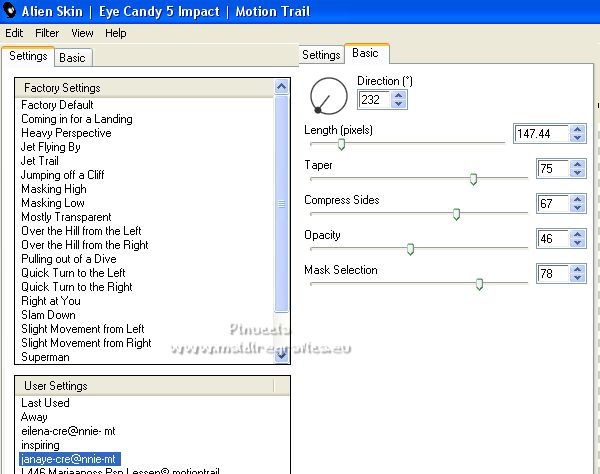600x474 pixels.
Task: Select the Last Used user setting
Action: pyautogui.click(x=45, y=403)
